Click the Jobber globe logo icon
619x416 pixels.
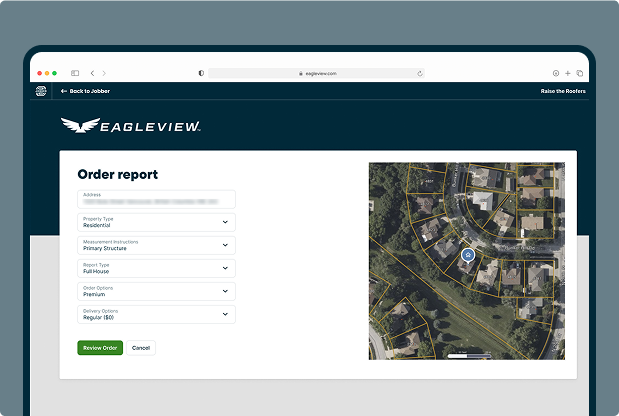pyautogui.click(x=41, y=91)
